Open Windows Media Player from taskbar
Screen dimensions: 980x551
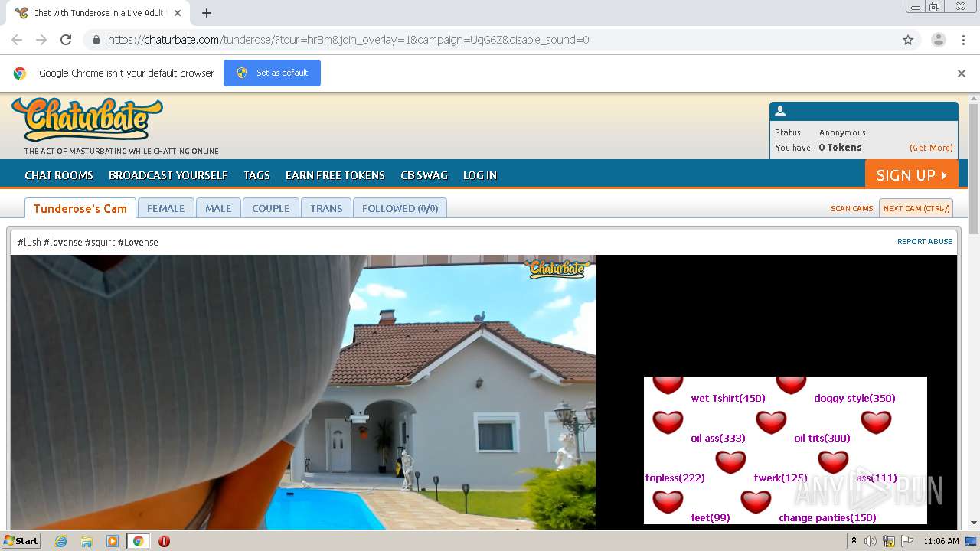113,541
